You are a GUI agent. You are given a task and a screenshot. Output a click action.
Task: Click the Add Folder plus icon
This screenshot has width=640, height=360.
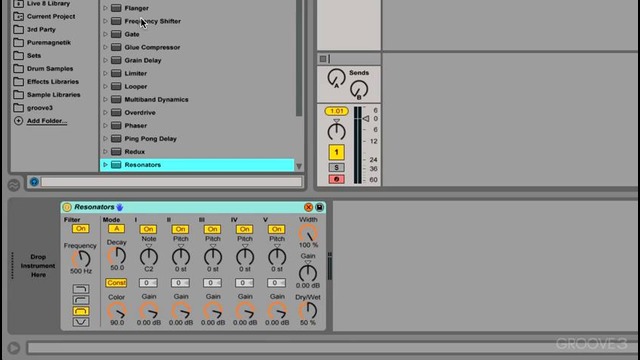(18, 121)
